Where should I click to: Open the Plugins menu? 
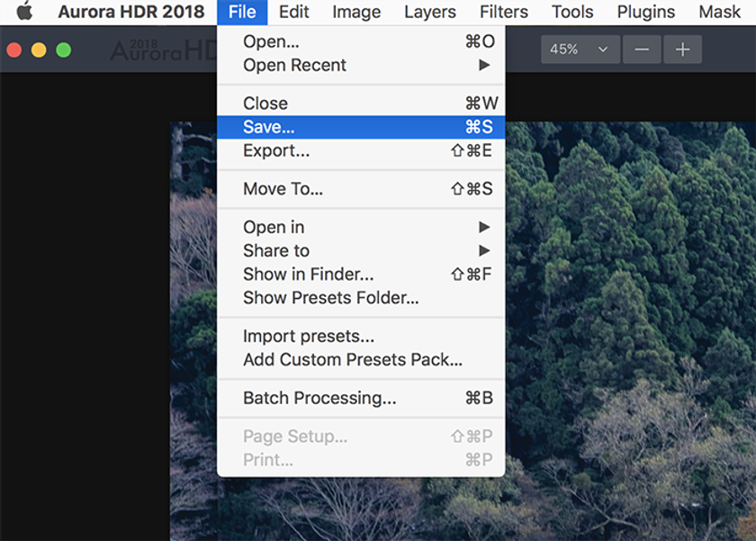coord(645,12)
